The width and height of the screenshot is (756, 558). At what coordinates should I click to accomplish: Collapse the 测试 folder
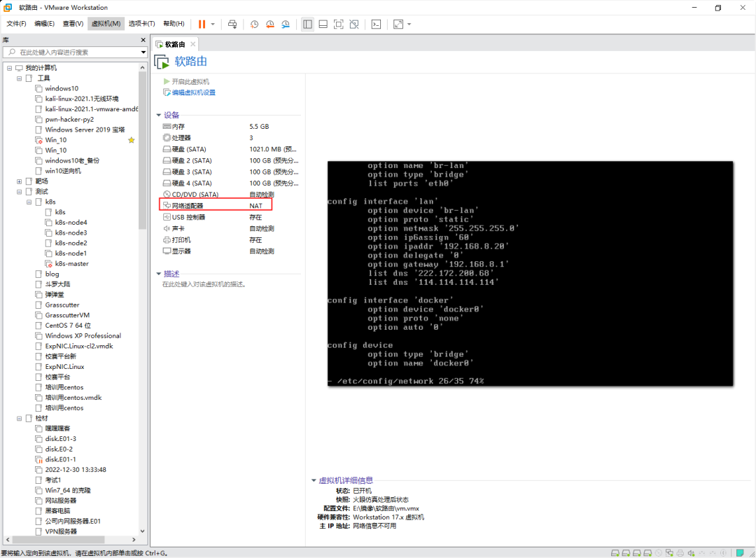tap(20, 191)
